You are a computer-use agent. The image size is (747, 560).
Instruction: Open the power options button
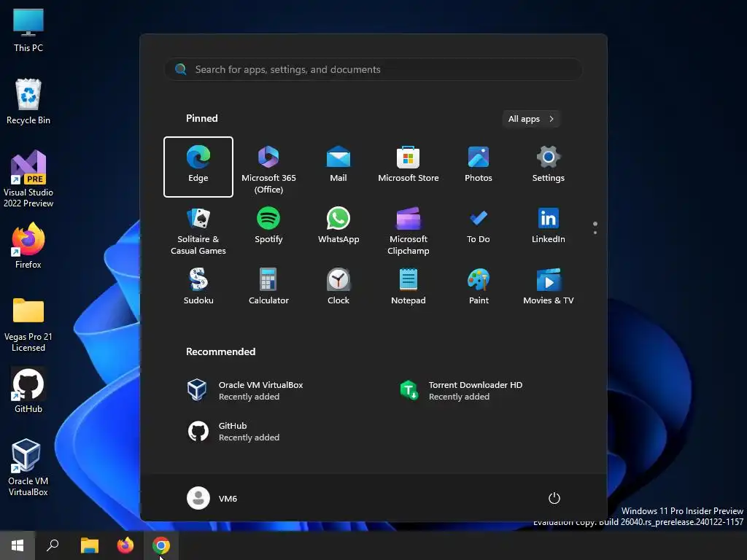click(x=554, y=498)
